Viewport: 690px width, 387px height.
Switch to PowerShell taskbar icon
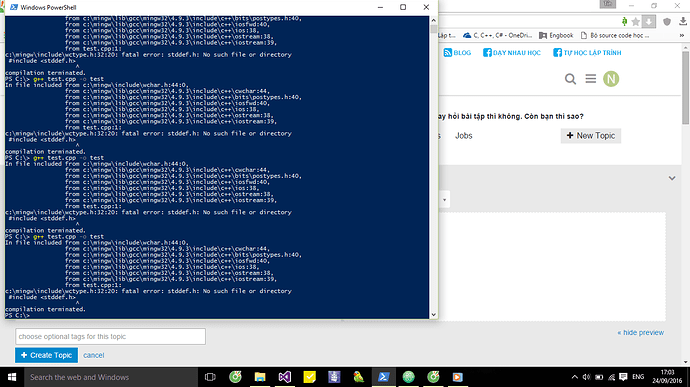pos(383,377)
